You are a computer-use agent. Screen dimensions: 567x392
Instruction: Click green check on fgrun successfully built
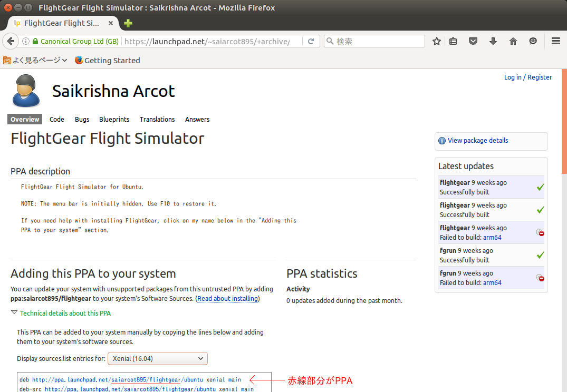[x=540, y=255]
